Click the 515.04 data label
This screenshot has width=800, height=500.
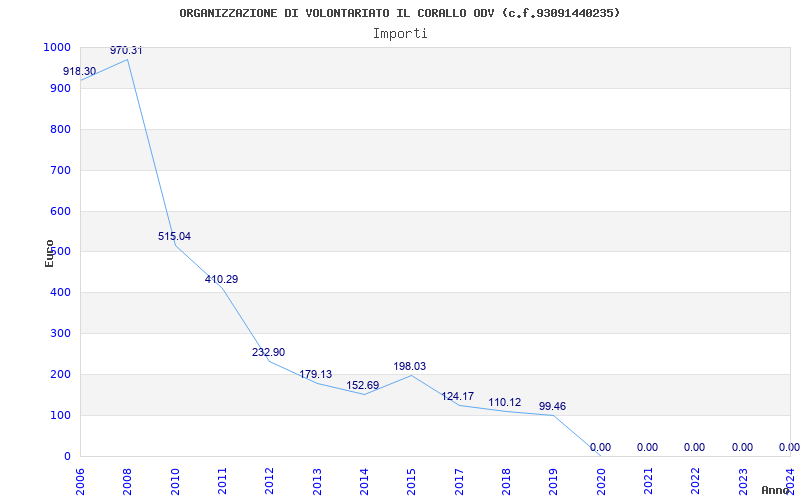(174, 236)
